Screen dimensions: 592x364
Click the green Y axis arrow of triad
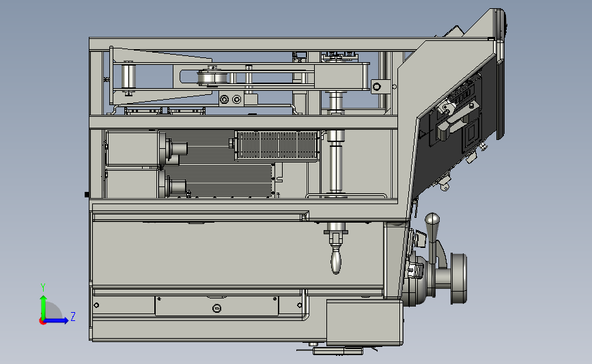click(44, 307)
